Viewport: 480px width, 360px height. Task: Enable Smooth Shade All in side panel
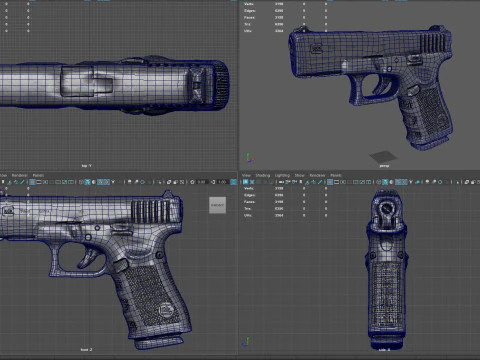pos(385,182)
